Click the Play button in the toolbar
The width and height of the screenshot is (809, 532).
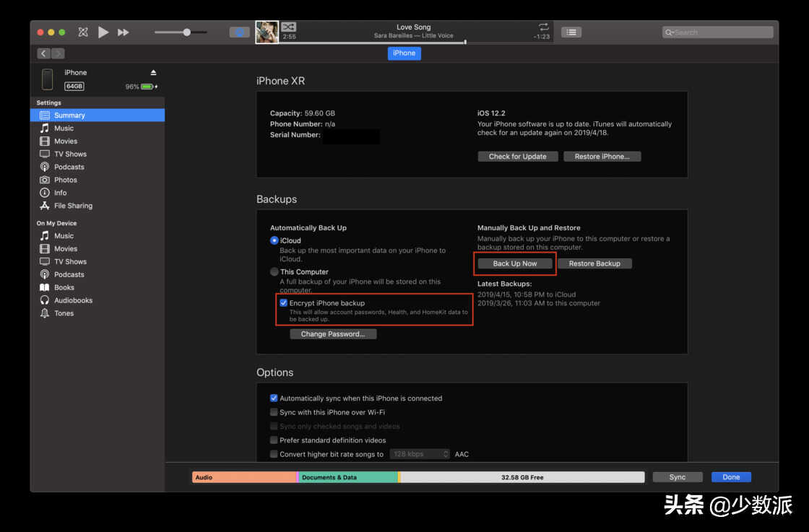103,32
